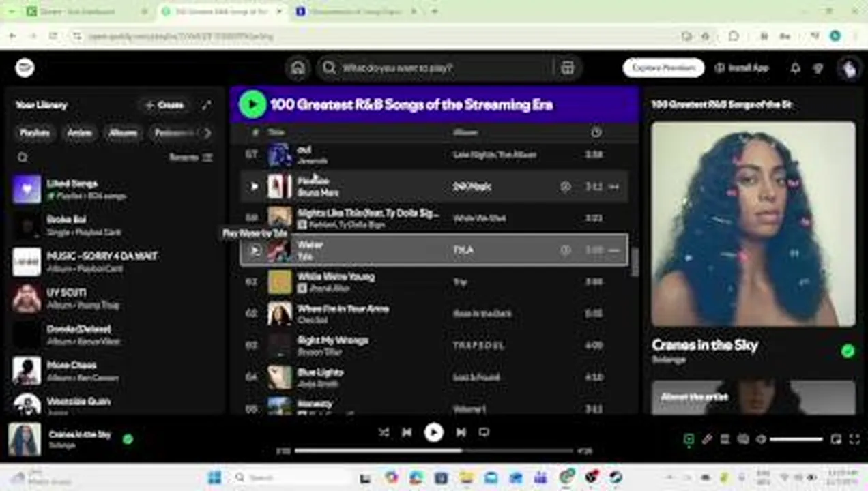Open the TYLA album link
The height and width of the screenshot is (491, 868).
click(x=463, y=250)
